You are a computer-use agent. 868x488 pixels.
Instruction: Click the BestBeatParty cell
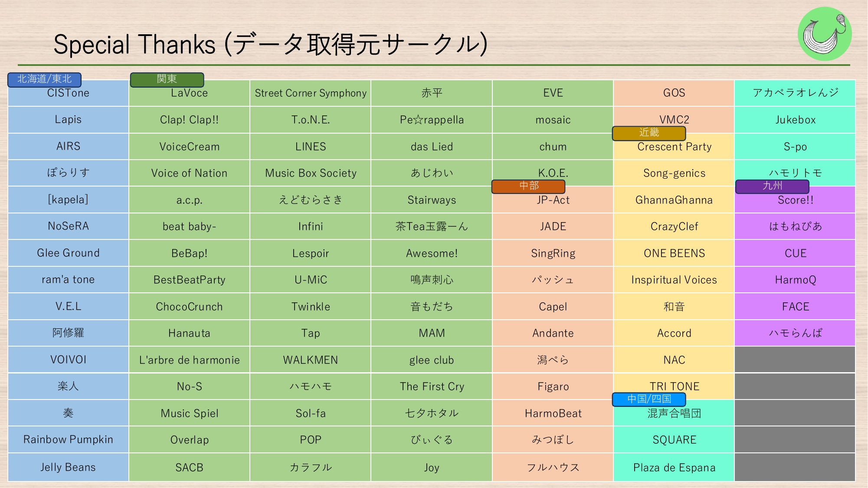189,280
